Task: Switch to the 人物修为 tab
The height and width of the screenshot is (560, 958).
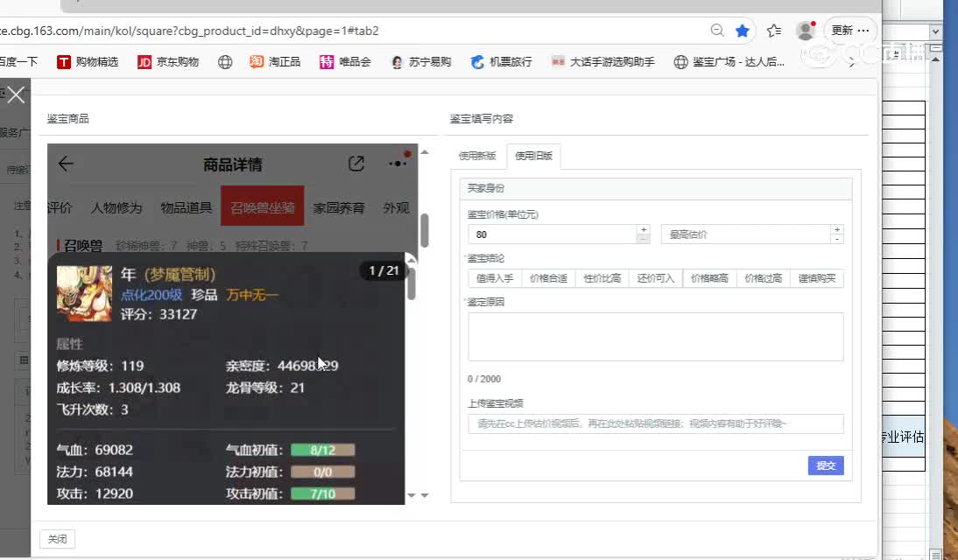Action: [x=116, y=207]
